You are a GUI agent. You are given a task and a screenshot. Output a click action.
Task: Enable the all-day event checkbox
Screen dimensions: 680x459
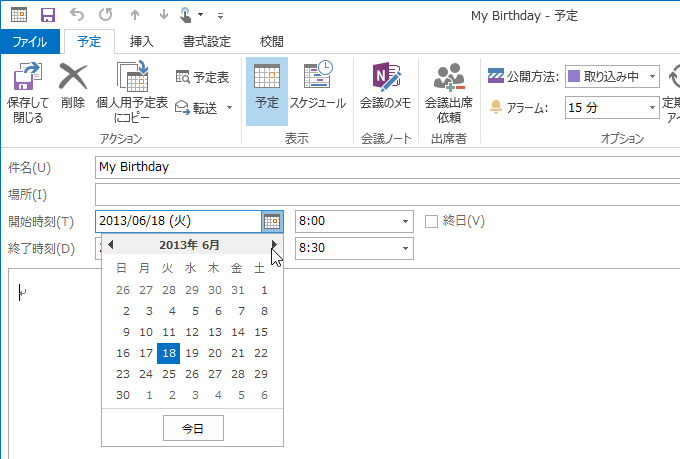click(x=432, y=221)
